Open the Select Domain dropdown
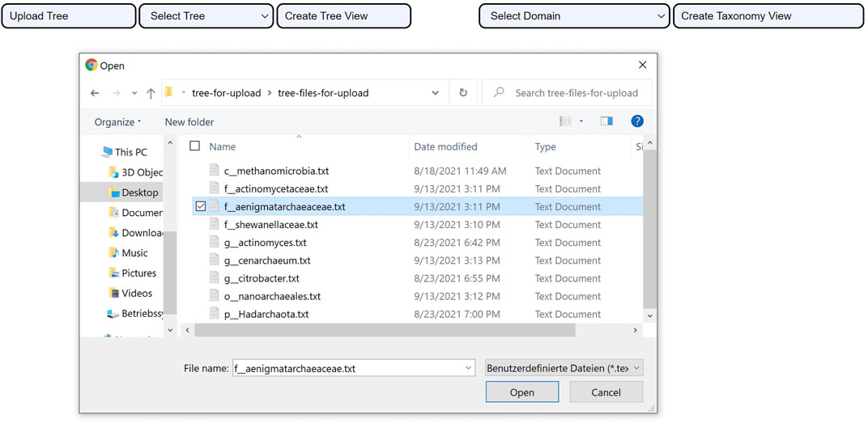868x423 pixels. 574,16
